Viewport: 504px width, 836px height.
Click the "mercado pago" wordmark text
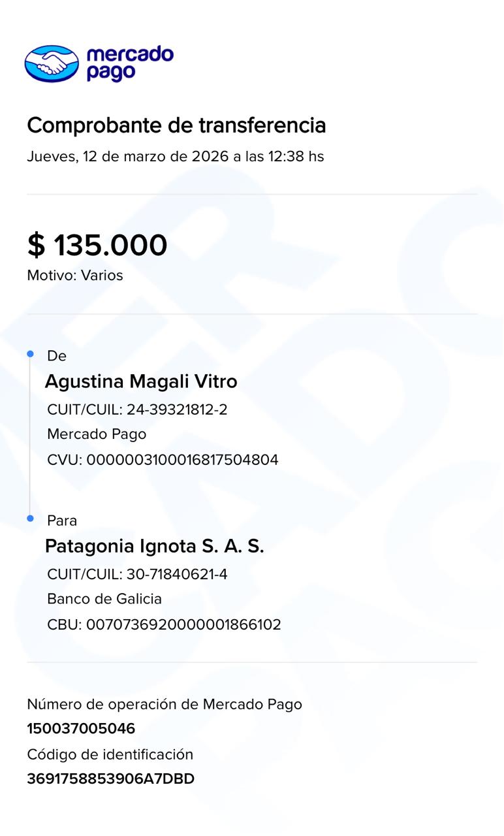click(x=129, y=63)
